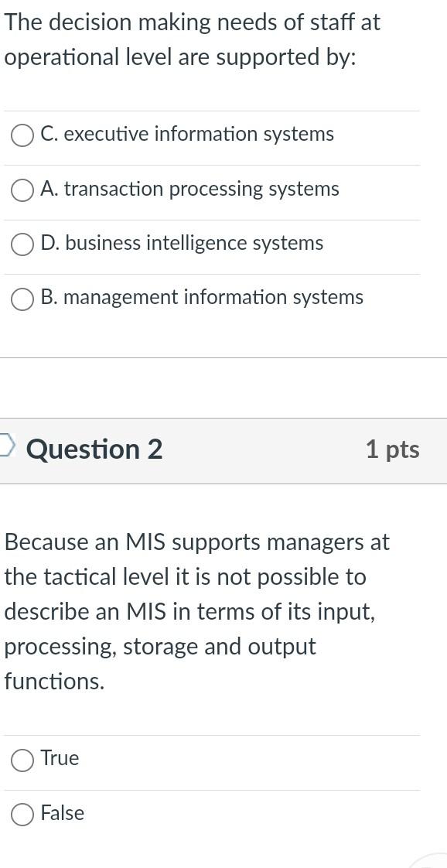
Task: Click the text business intelligence systems
Action: [183, 243]
